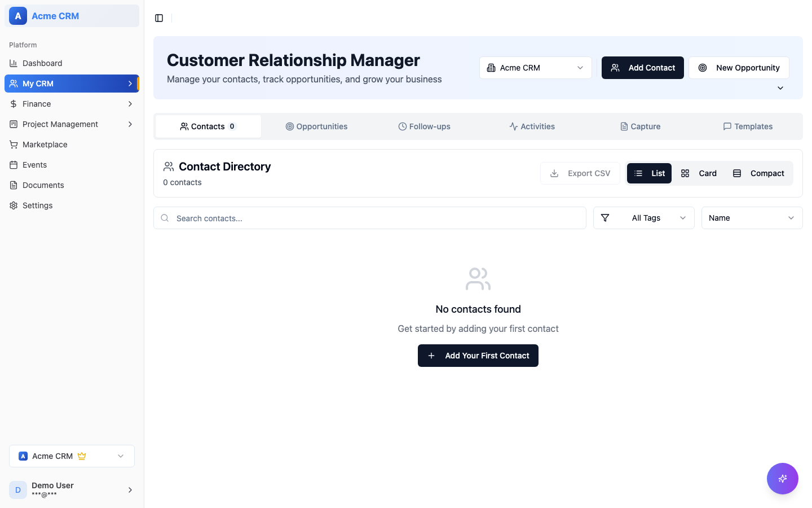Click the Documents file icon
The width and height of the screenshot is (812, 508).
coord(14,185)
